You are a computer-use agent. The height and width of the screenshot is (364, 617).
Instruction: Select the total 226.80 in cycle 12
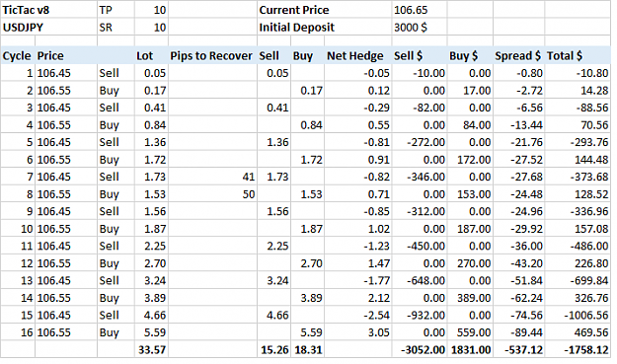click(578, 263)
